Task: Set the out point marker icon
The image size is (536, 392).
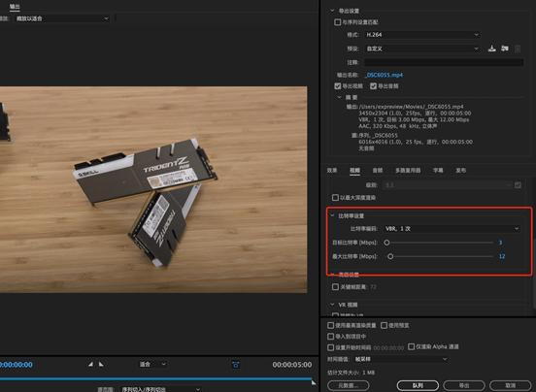Action: [101, 364]
